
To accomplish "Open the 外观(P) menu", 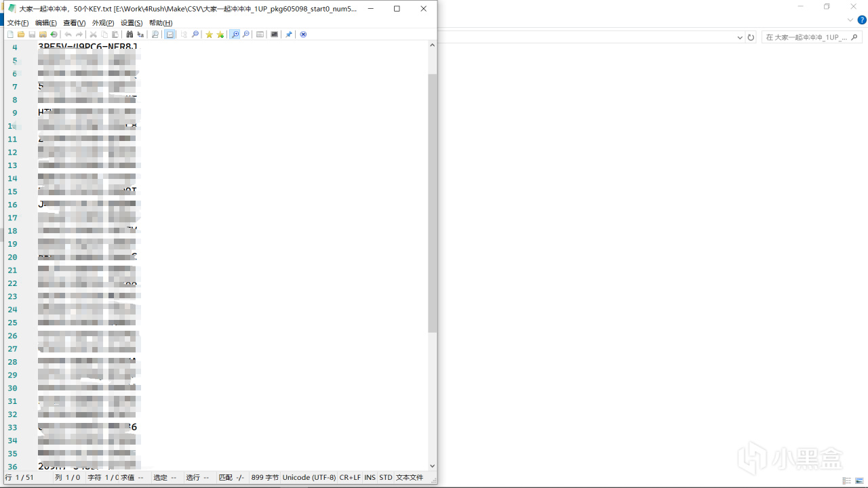I will click(103, 23).
